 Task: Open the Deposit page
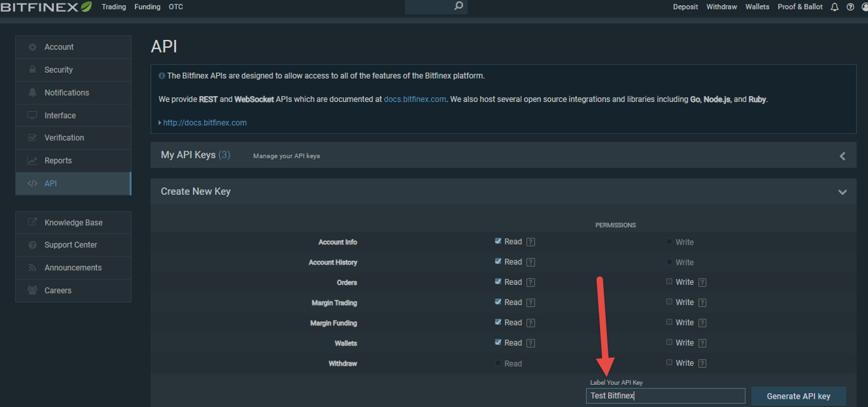point(686,7)
